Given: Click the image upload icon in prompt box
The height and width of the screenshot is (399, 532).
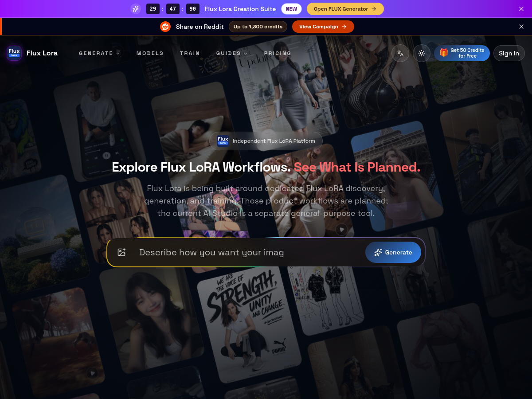Looking at the screenshot, I should tap(121, 252).
